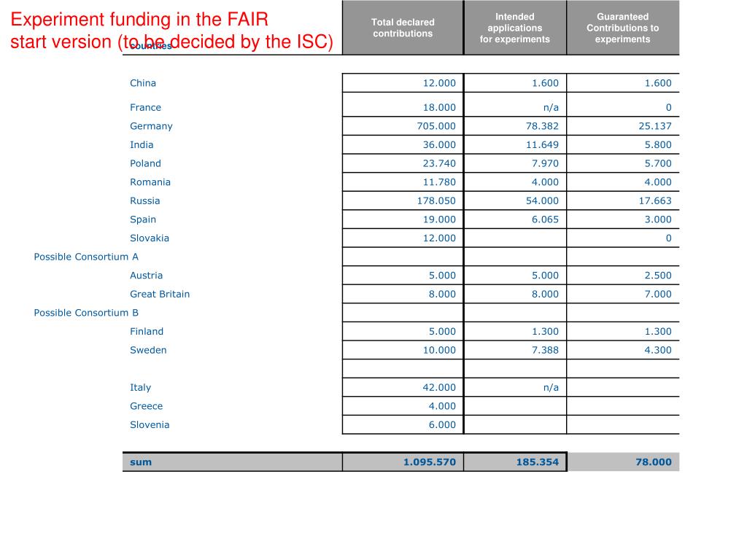
Task: Click Sweden's total contribution 10.000
Action: point(439,350)
